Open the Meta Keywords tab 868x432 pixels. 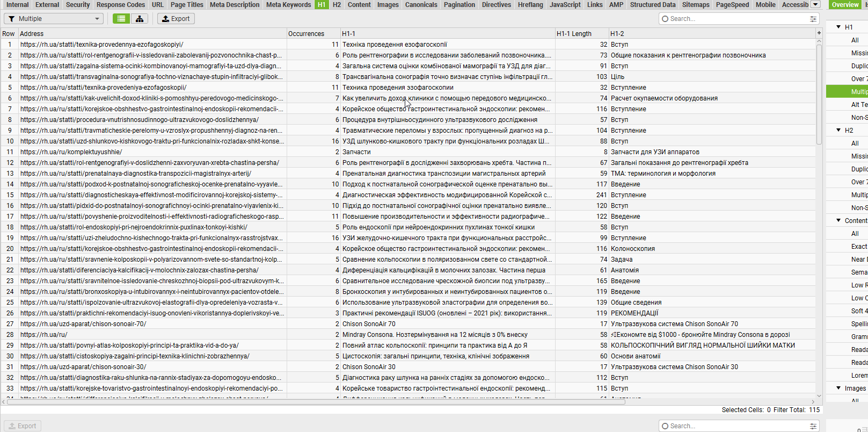pos(289,4)
